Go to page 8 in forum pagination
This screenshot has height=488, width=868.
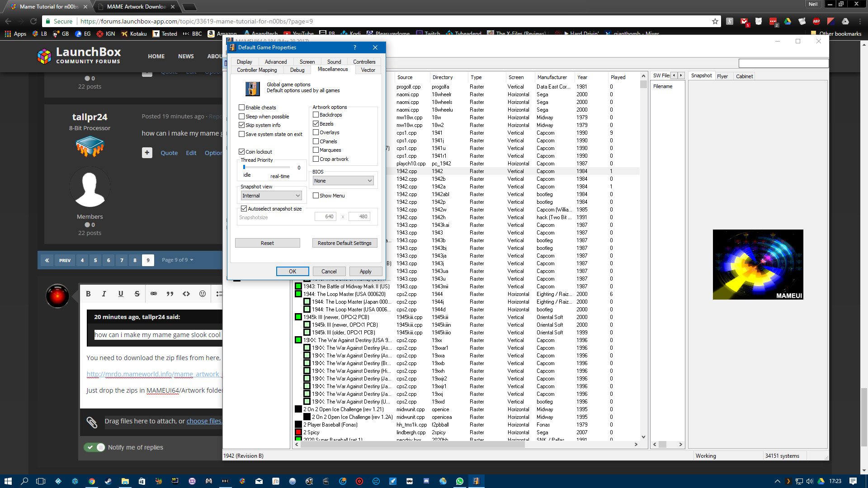(x=135, y=260)
